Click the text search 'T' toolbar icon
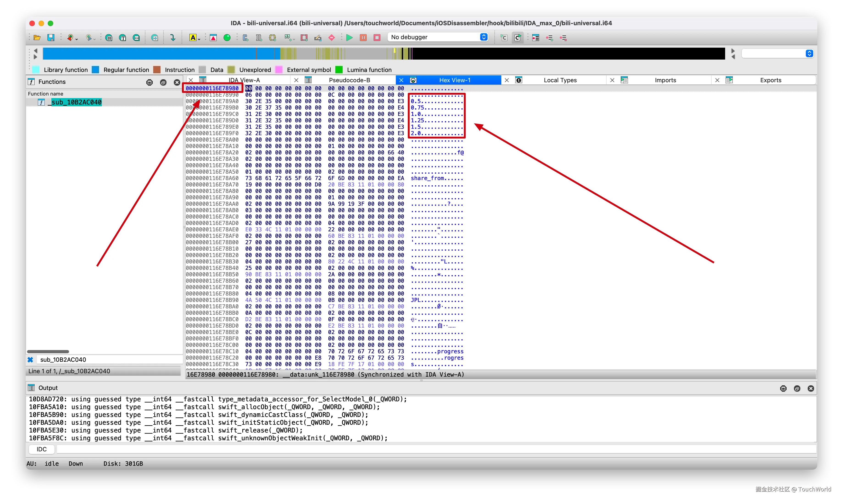This screenshot has height=504, width=843. pyautogui.click(x=123, y=37)
